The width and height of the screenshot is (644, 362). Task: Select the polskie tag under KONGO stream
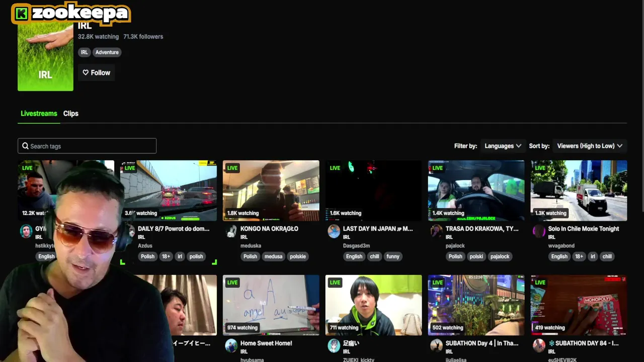pos(298,256)
